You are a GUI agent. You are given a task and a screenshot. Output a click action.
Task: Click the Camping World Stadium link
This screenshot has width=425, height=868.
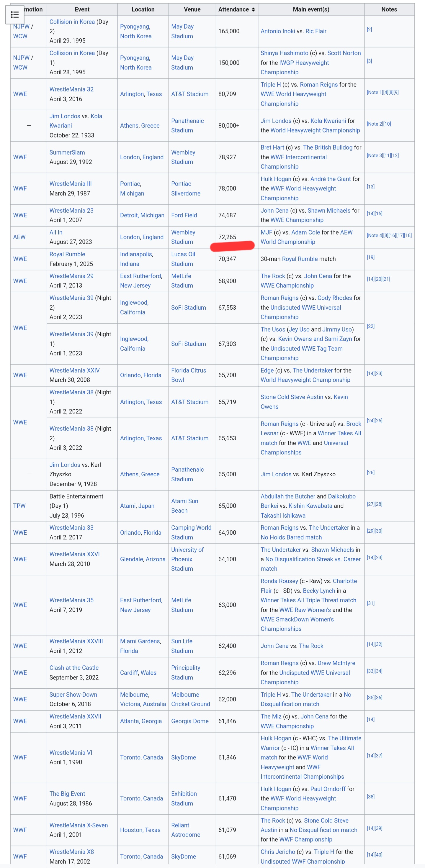(191, 532)
